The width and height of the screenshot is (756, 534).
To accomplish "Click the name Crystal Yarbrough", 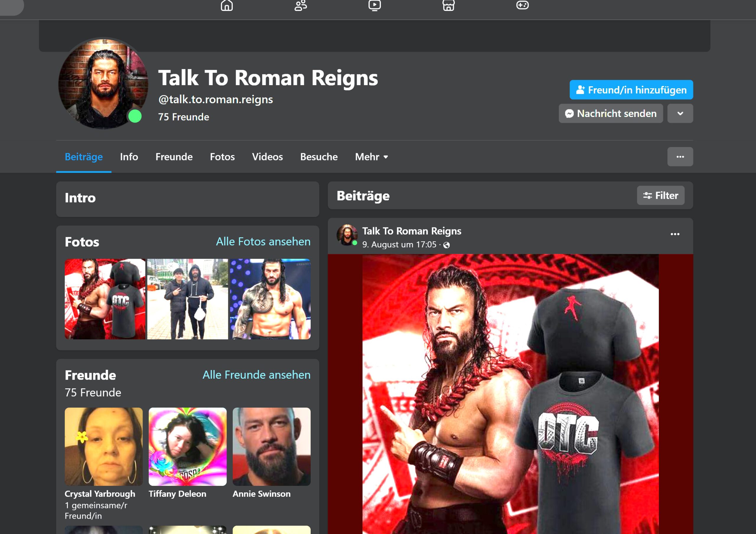I will pyautogui.click(x=100, y=494).
